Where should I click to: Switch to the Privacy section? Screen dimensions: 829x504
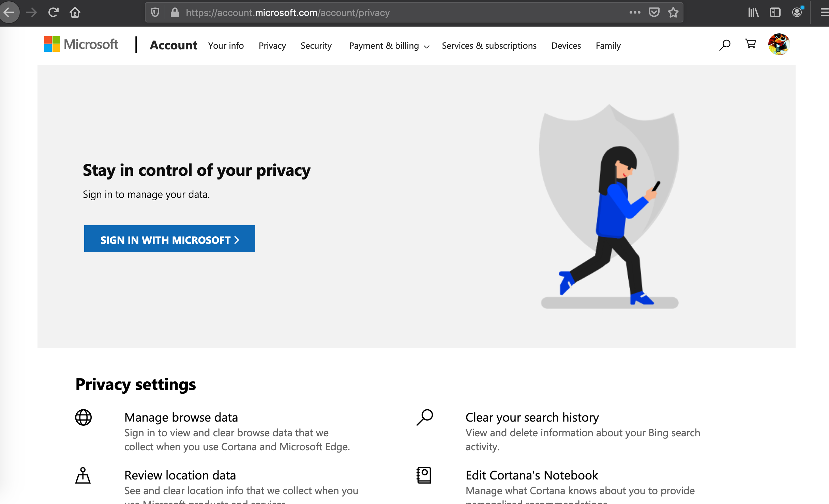click(272, 46)
